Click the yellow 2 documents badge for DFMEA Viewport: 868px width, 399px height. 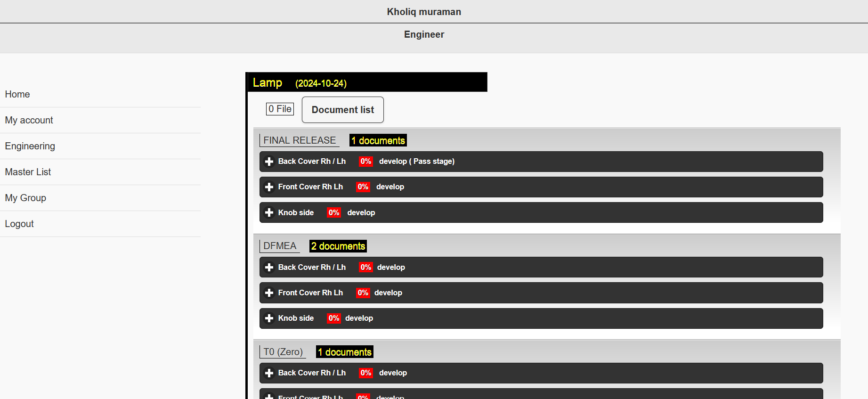(338, 246)
